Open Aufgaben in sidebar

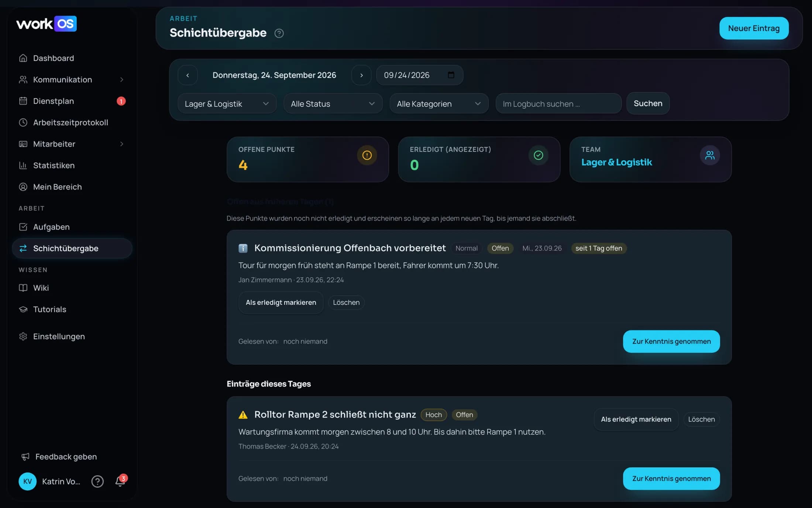click(x=72, y=227)
